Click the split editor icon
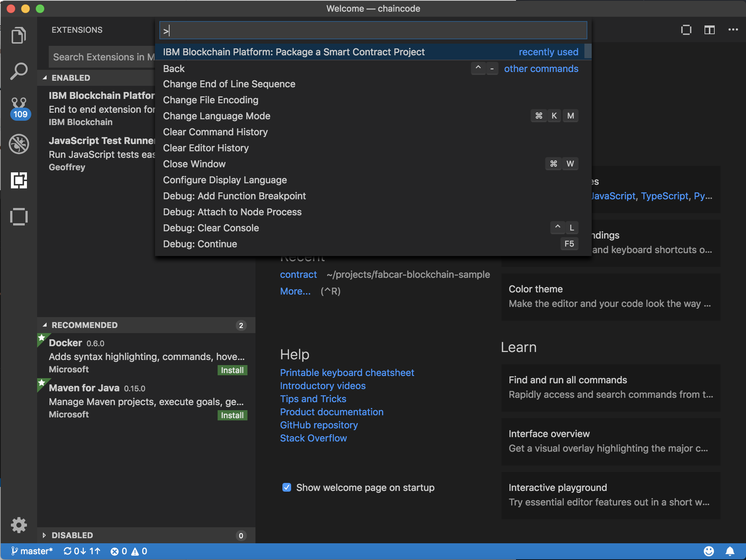 point(709,30)
